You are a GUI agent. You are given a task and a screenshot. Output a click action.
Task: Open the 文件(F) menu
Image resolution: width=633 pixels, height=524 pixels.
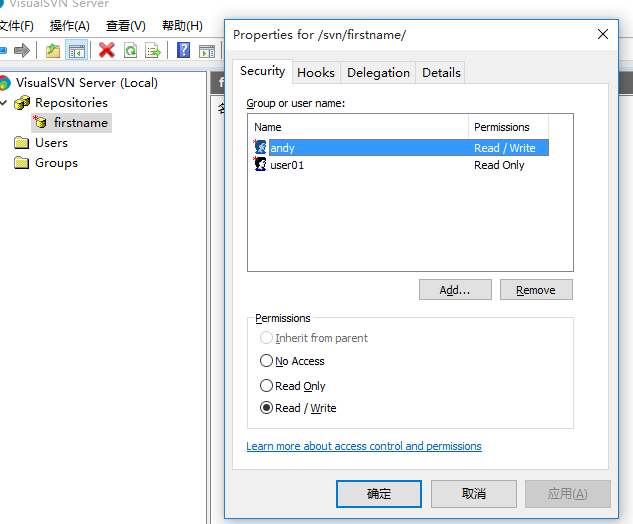pyautogui.click(x=16, y=26)
